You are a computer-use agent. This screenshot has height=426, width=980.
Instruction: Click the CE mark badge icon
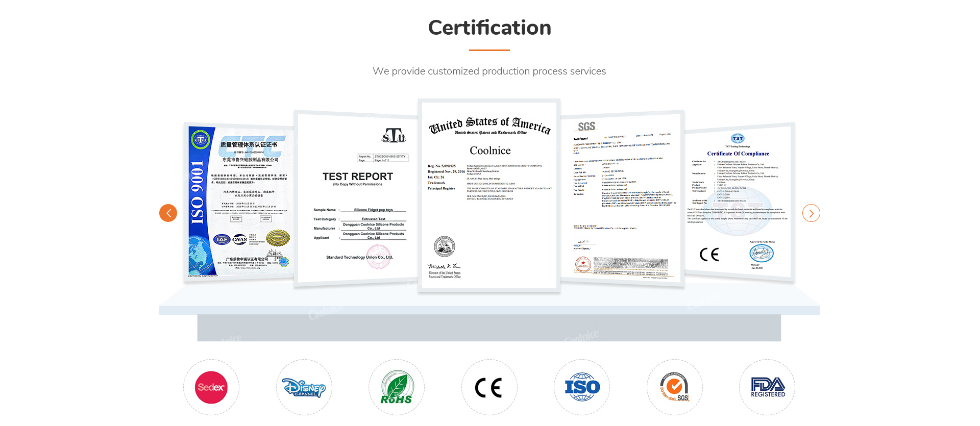click(x=489, y=387)
